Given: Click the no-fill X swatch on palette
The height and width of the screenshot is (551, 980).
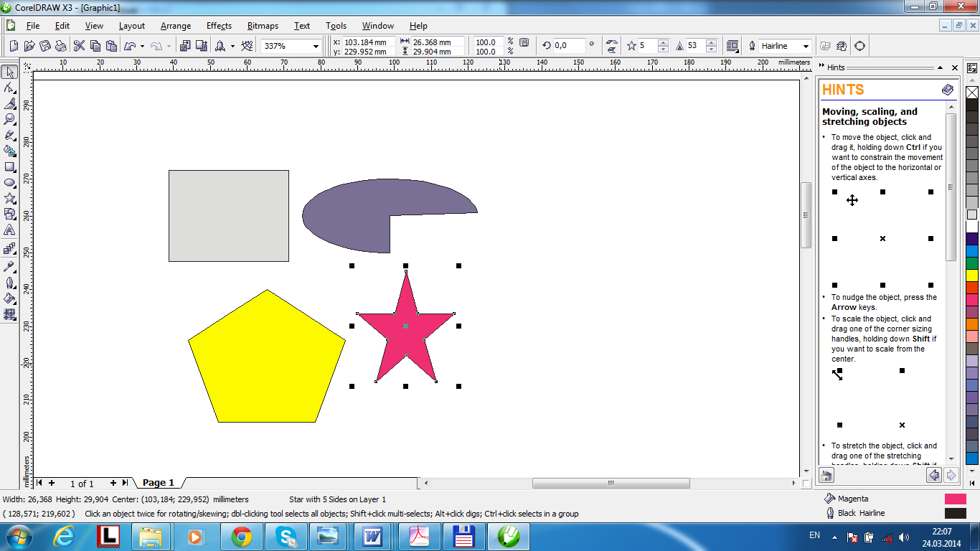Looking at the screenshot, I should [x=972, y=93].
